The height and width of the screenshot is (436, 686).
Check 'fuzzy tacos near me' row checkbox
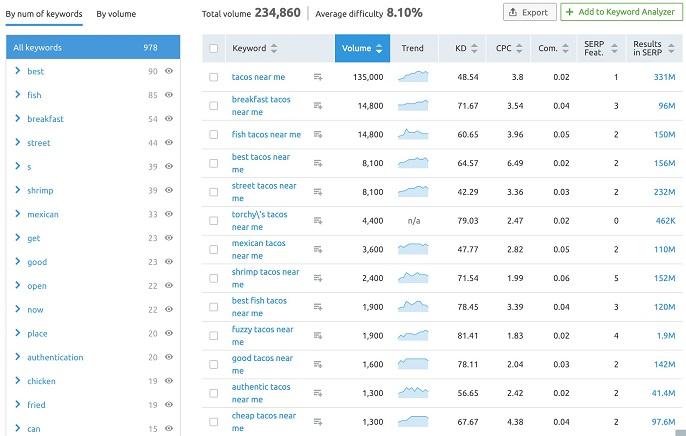[x=214, y=335]
